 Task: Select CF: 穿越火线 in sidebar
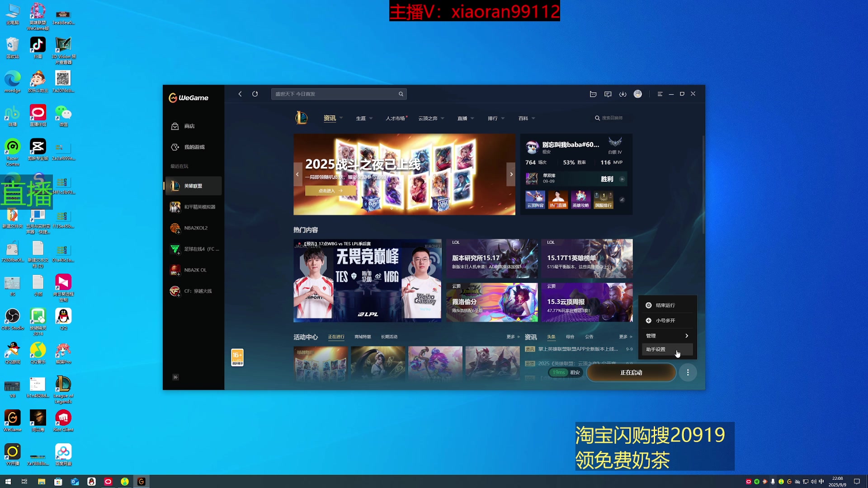(x=193, y=291)
